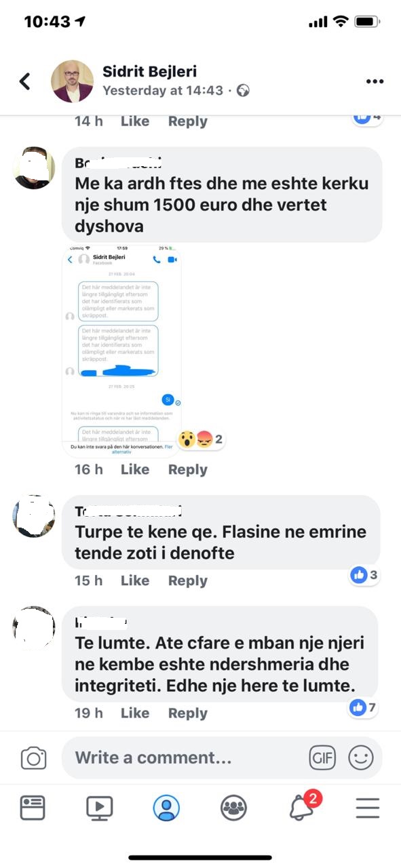Reply to the 14 h comment
The image size is (401, 868).
pyautogui.click(x=188, y=121)
